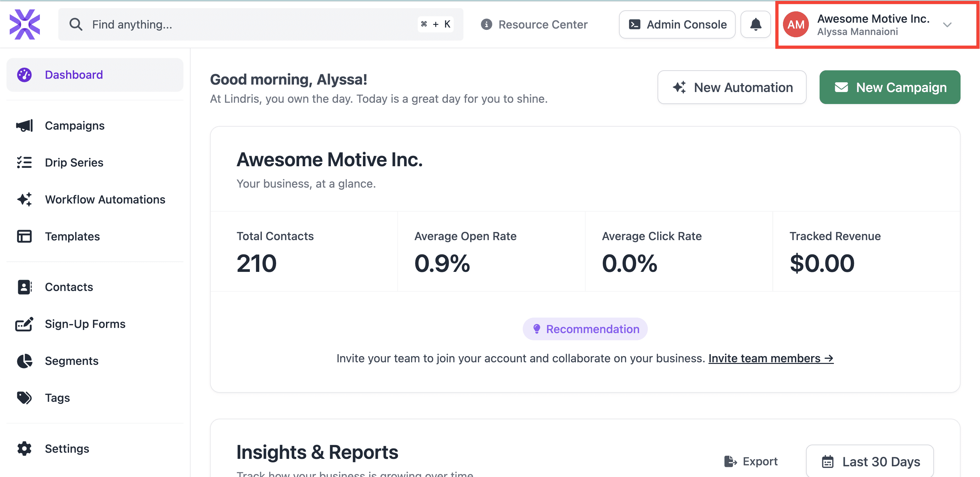Click the notification bell icon
Image resolution: width=980 pixels, height=477 pixels.
[x=755, y=24]
